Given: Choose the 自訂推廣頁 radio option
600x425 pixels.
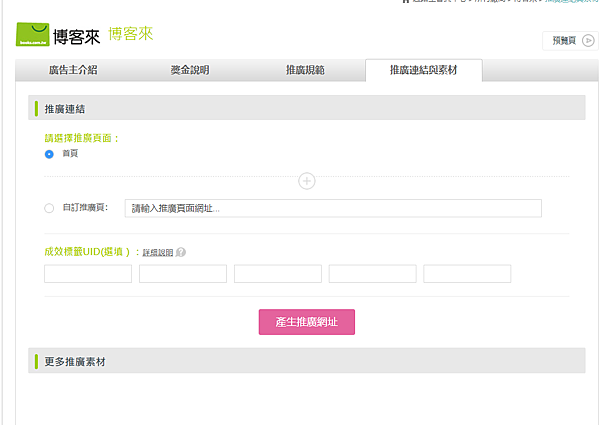Looking at the screenshot, I should pos(49,208).
